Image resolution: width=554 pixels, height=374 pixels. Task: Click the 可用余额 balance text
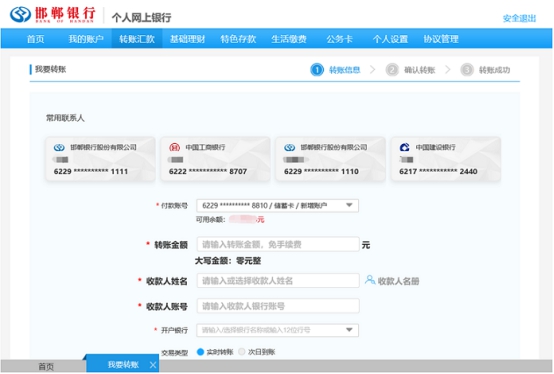tap(230, 220)
